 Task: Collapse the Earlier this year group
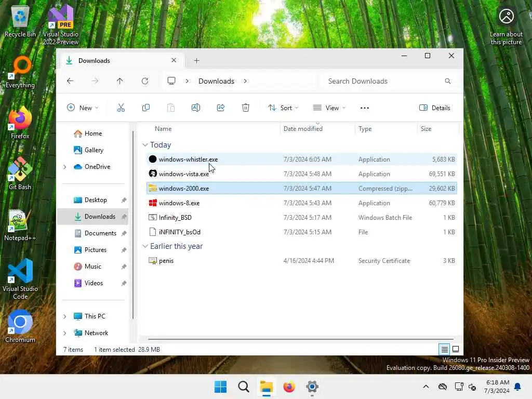(x=145, y=246)
